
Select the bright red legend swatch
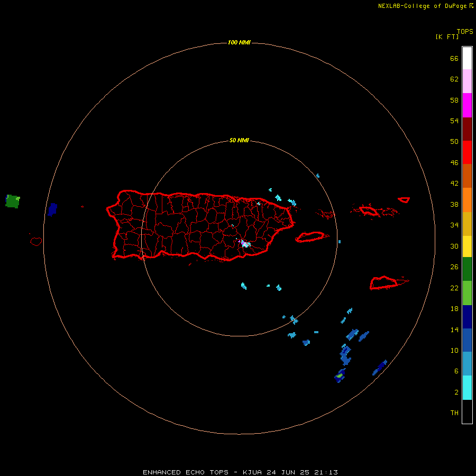(467, 152)
